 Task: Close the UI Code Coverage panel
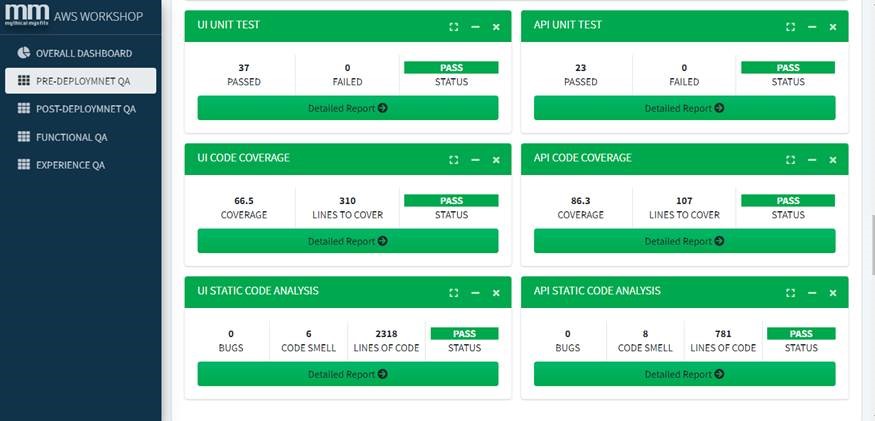496,160
